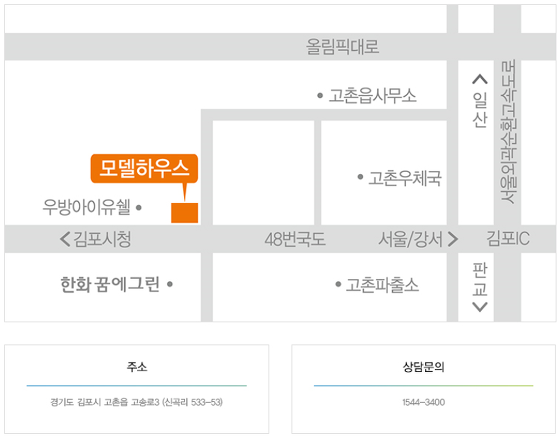
Task: Click the 고촌파출소 landmark label
Action: point(382,285)
